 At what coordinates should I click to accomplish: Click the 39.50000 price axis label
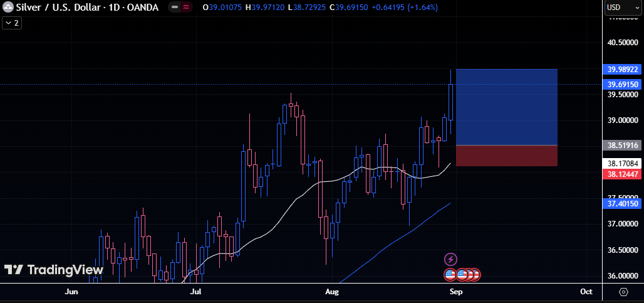(x=622, y=95)
